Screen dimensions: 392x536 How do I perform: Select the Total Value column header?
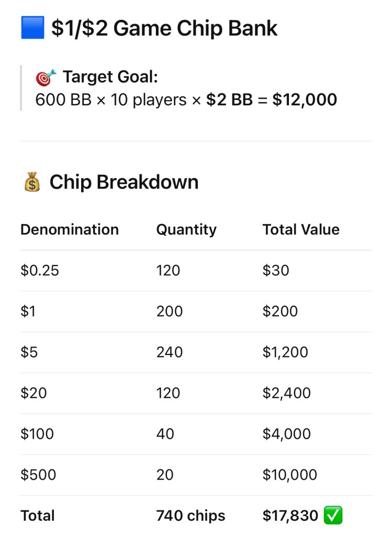pyautogui.click(x=301, y=229)
